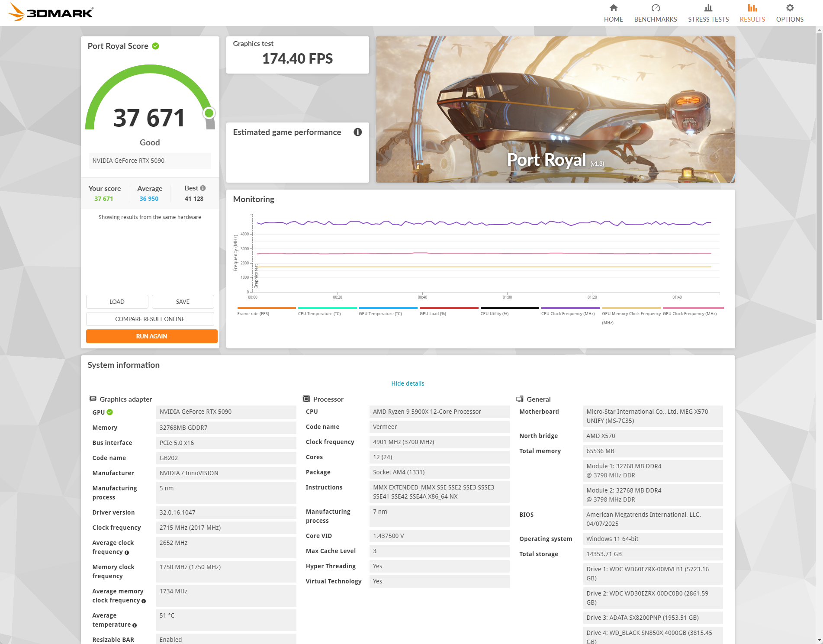823x644 pixels.
Task: Click the GPU average temperature 51 °C
Action: click(226, 620)
